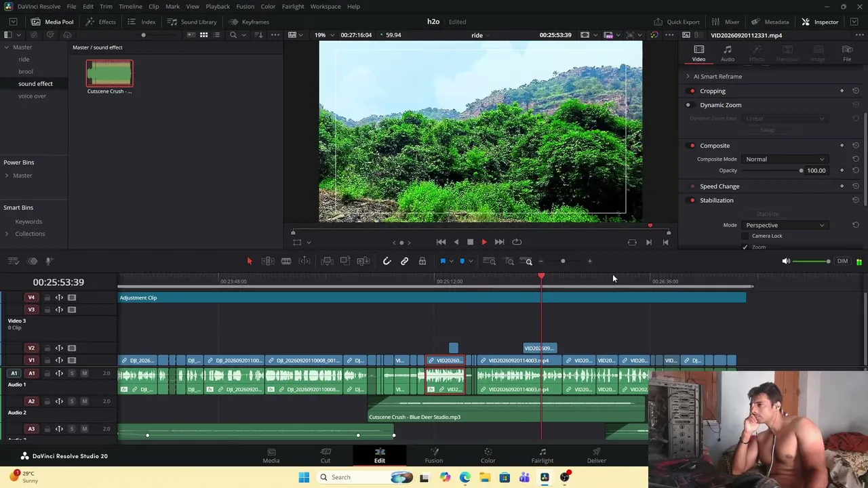This screenshot has height=488, width=868.
Task: Disable the Stabilization section toggle
Action: (692, 201)
